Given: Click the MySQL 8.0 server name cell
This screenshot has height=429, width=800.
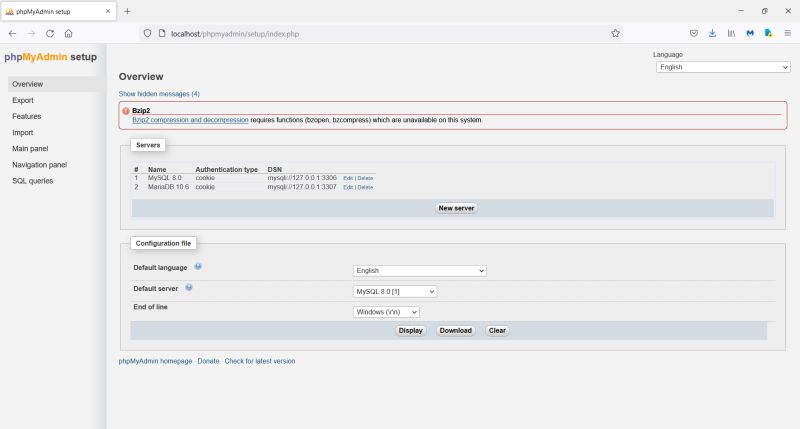Looking at the screenshot, I should coord(164,178).
